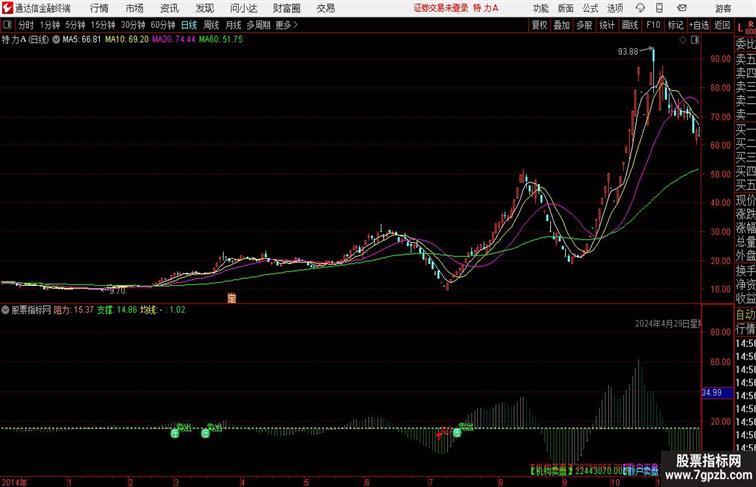
Task: Open the 资讯 menu
Action: [x=169, y=8]
